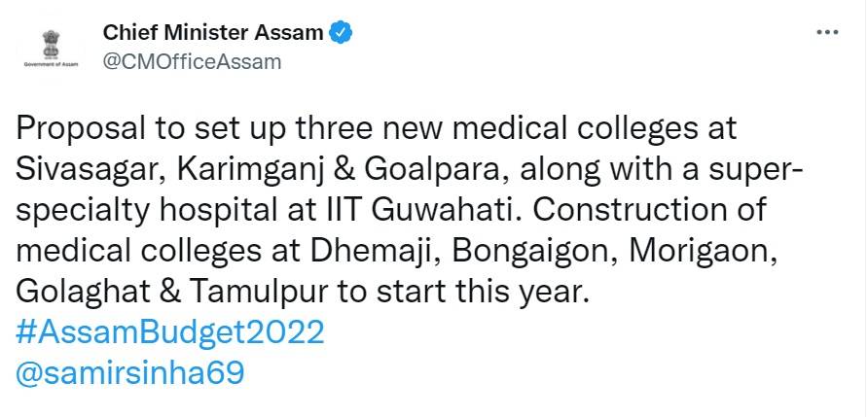868x417 pixels.
Task: Open the tweet's three-dot more options menu
Action: coord(826,32)
